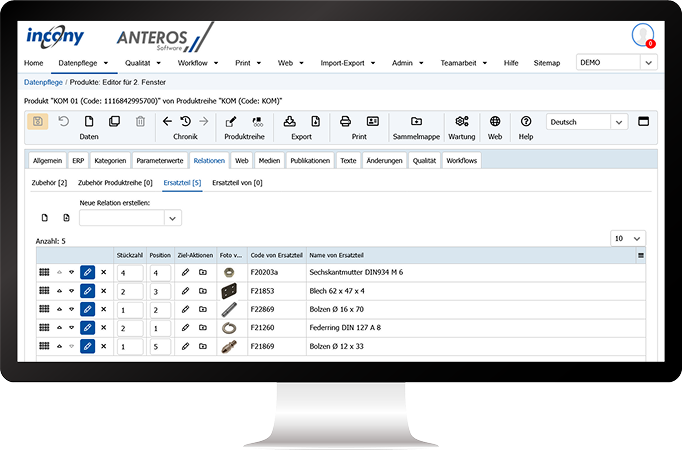
Task: Click grid handle icon of F21869 row
Action: pyautogui.click(x=44, y=346)
